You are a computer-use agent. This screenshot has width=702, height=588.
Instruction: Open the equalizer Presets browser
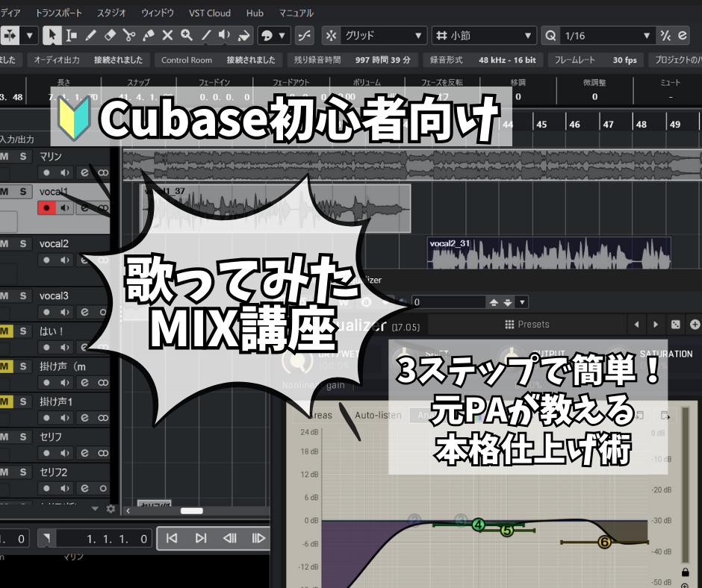pyautogui.click(x=527, y=325)
